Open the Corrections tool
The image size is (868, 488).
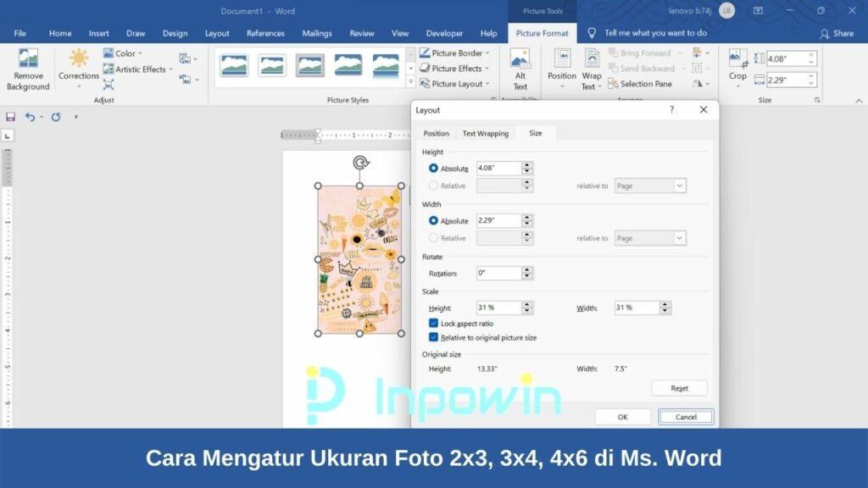point(79,69)
